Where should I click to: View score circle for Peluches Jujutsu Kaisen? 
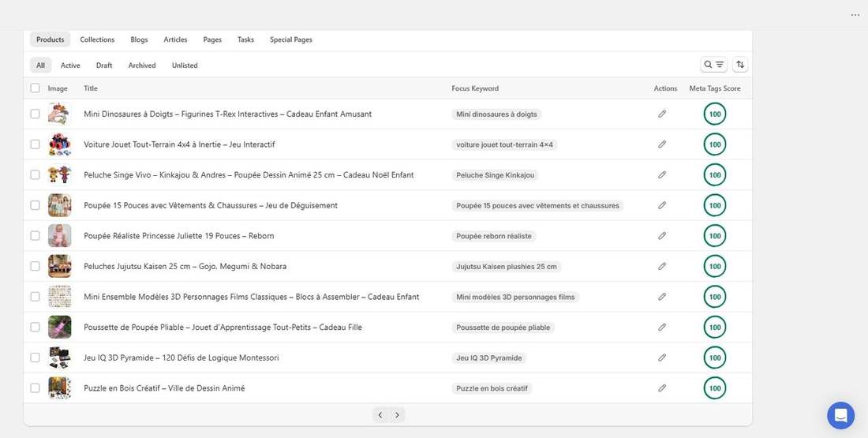click(x=715, y=266)
